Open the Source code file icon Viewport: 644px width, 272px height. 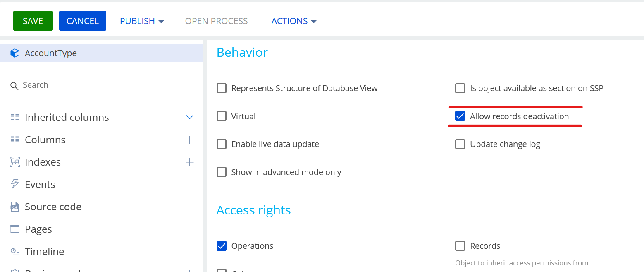[x=15, y=207]
